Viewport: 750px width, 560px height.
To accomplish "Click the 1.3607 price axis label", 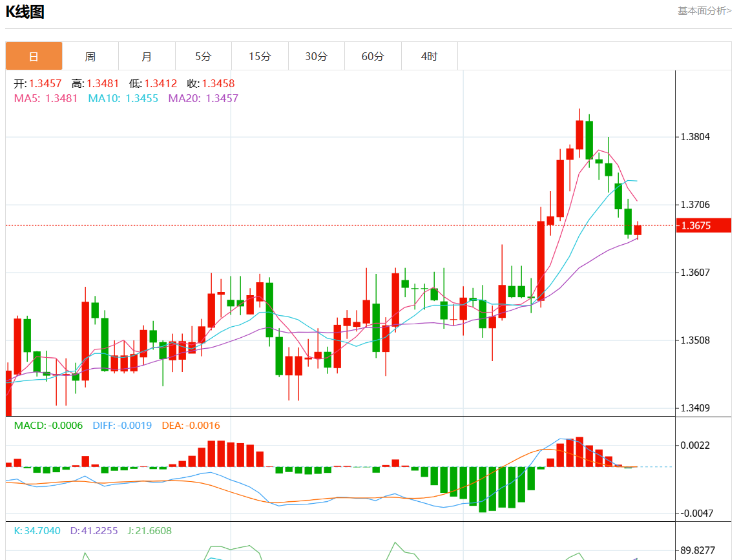I will [695, 273].
